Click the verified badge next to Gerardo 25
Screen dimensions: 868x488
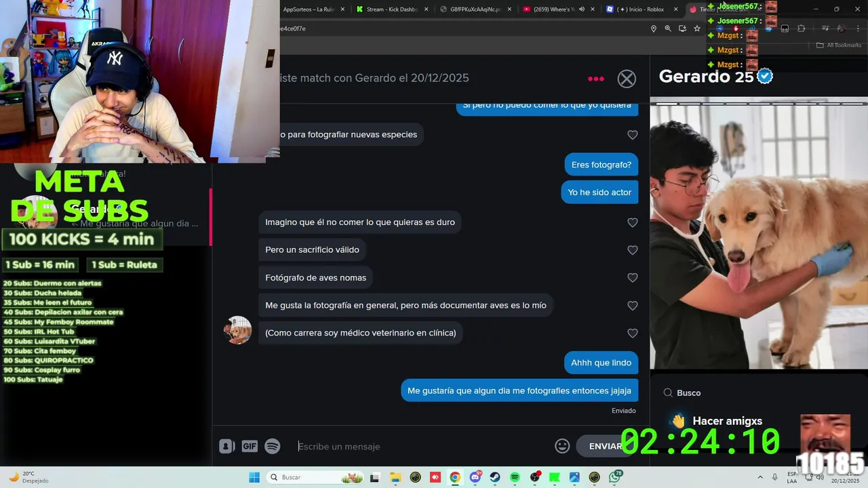(765, 77)
